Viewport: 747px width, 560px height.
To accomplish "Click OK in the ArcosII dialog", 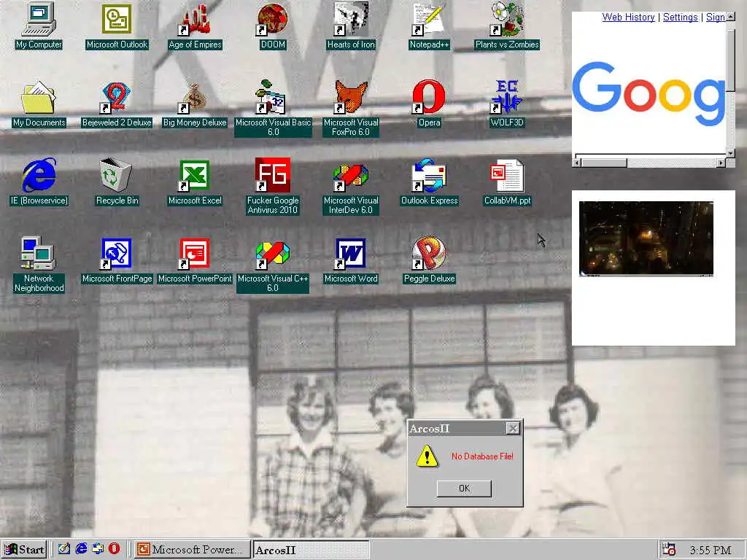I will click(x=464, y=489).
